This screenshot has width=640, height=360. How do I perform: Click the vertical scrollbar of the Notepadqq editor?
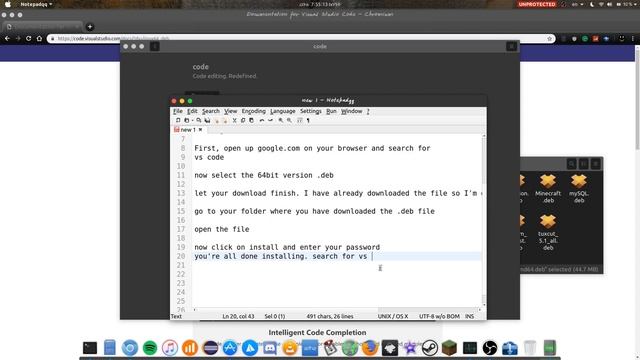click(x=484, y=220)
